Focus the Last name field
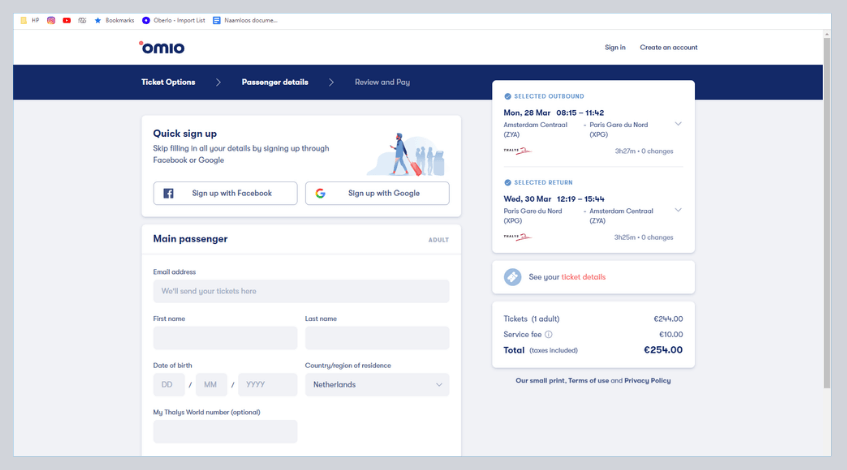847x470 pixels. 377,338
